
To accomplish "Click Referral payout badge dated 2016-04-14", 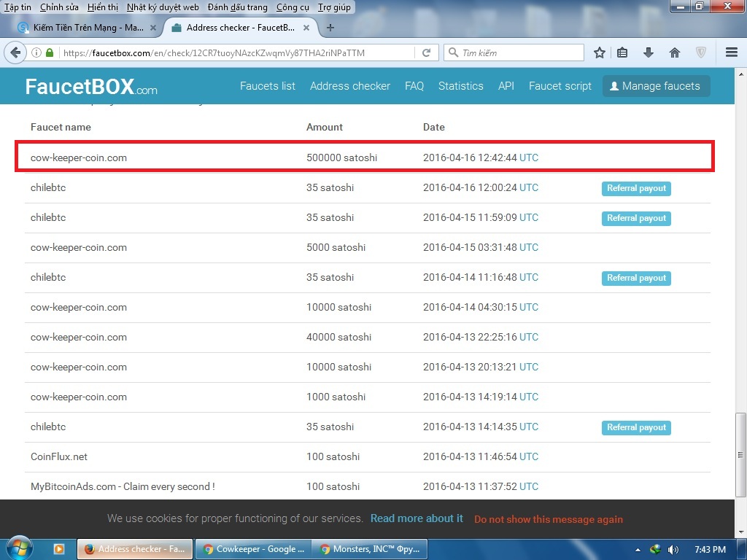I will click(x=636, y=278).
